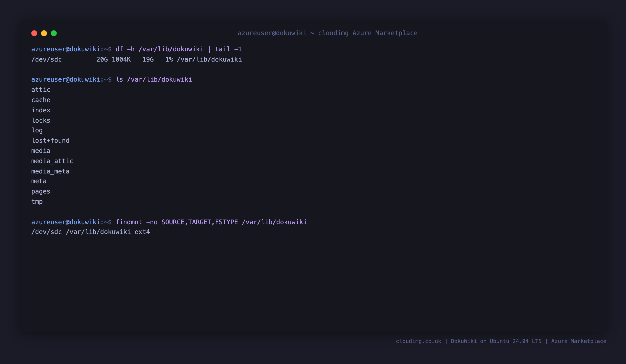
Task: Select the 'log' directory entry
Action: click(x=37, y=130)
